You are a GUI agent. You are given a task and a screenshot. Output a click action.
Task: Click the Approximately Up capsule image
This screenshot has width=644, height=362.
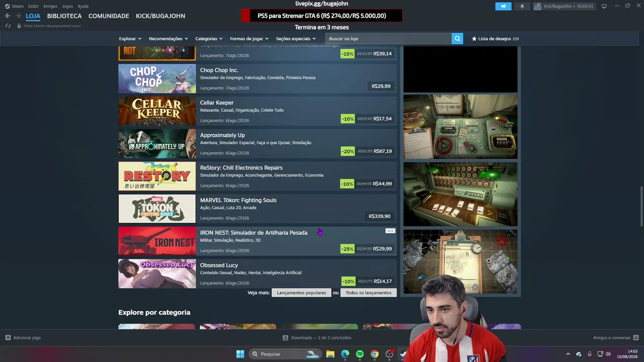(157, 144)
